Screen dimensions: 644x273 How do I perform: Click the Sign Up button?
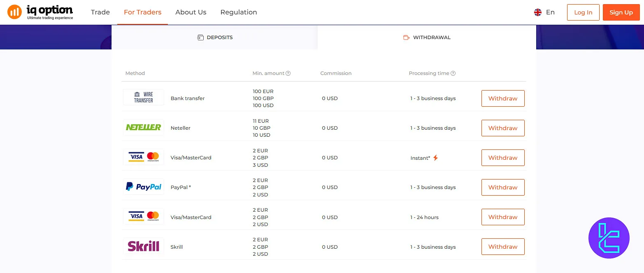click(x=621, y=12)
